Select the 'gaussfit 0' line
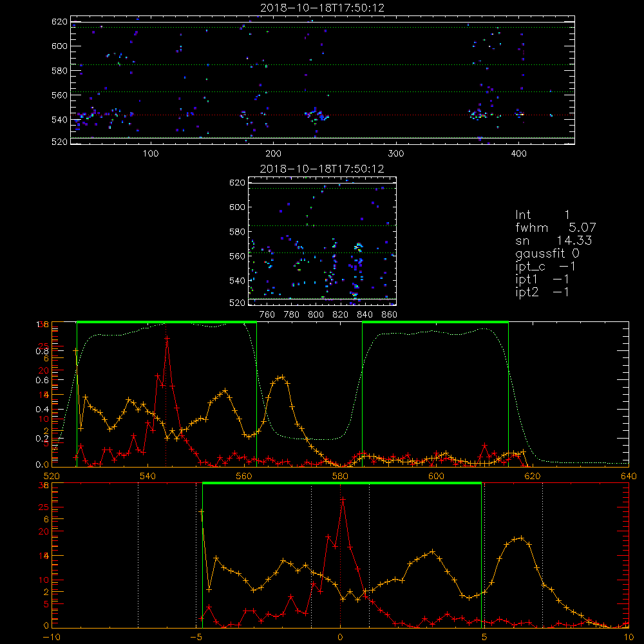This screenshot has width=644, height=644. point(547,253)
